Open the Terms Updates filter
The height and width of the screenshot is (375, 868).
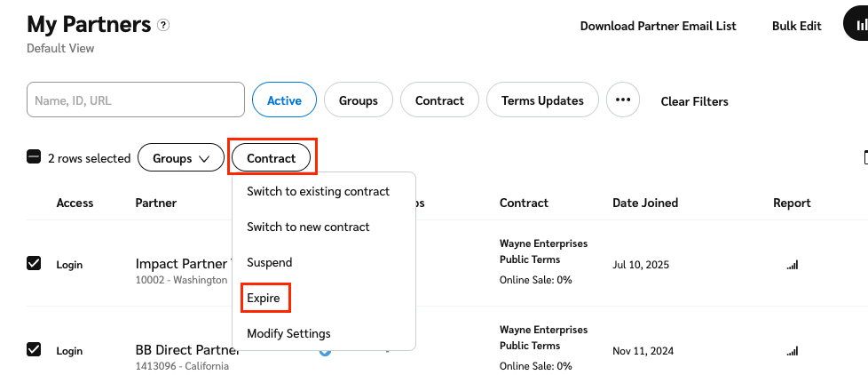click(x=542, y=100)
